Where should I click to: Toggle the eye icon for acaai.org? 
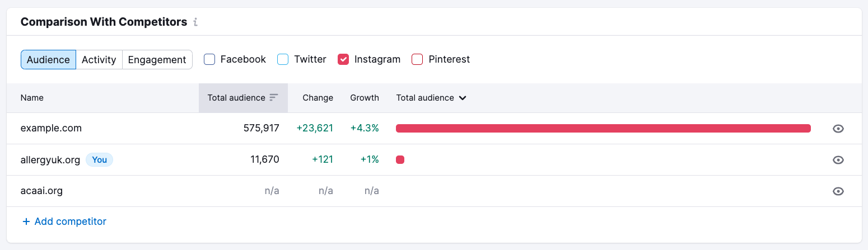pyautogui.click(x=838, y=191)
